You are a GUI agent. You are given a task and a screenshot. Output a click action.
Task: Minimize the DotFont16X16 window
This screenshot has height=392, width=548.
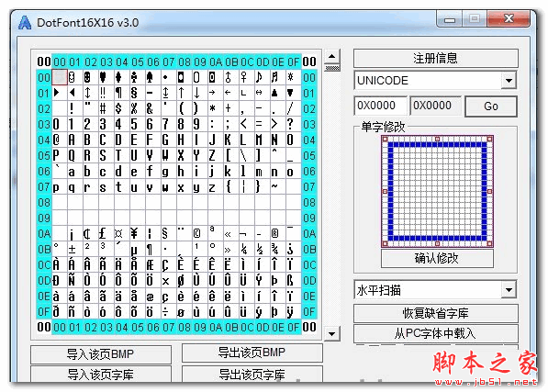pos(450,19)
